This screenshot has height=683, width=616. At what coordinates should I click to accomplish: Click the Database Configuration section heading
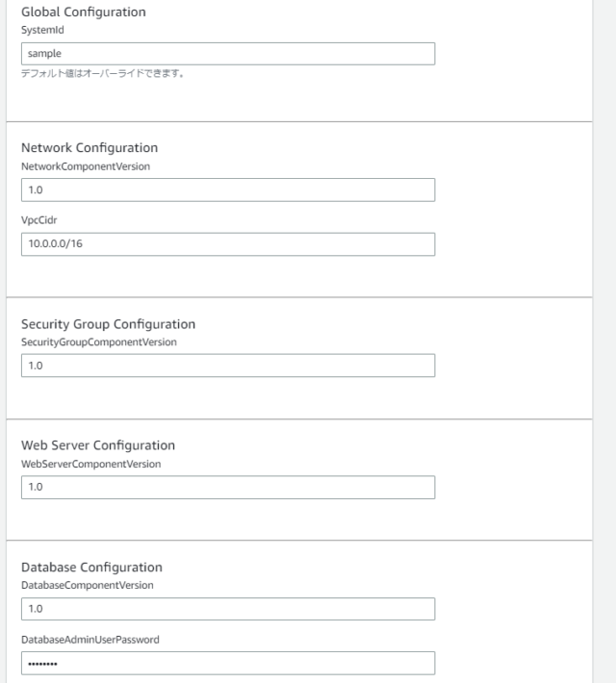(91, 568)
